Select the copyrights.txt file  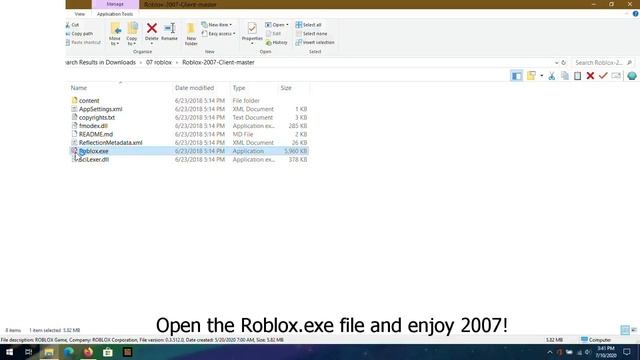pyautogui.click(x=97, y=118)
